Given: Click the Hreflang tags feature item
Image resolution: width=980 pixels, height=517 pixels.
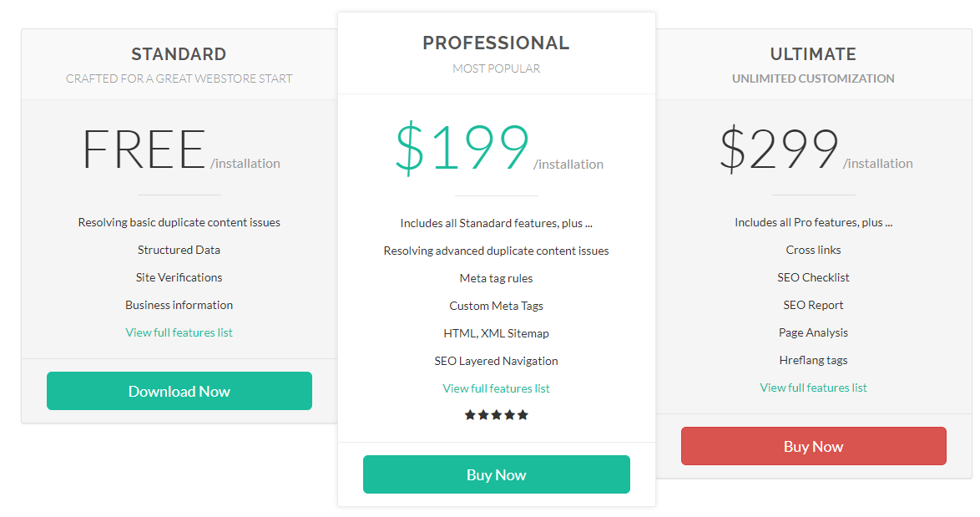Looking at the screenshot, I should point(813,360).
